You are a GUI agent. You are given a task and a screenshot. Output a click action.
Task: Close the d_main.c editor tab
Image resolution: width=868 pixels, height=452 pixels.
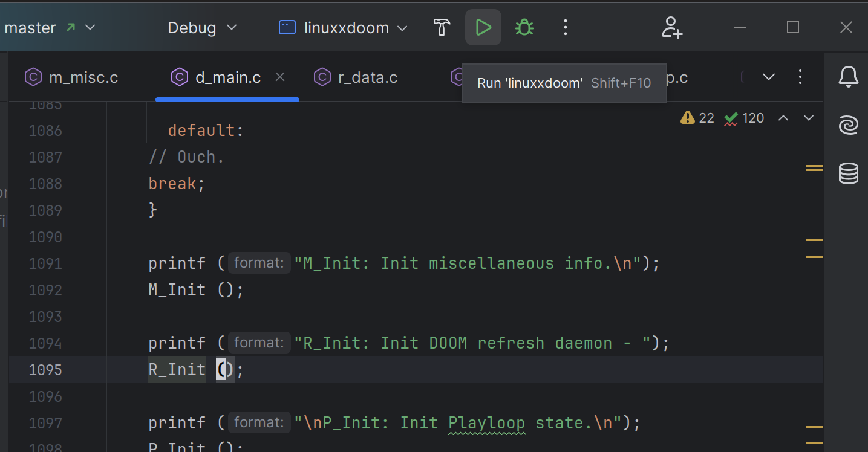coord(279,77)
